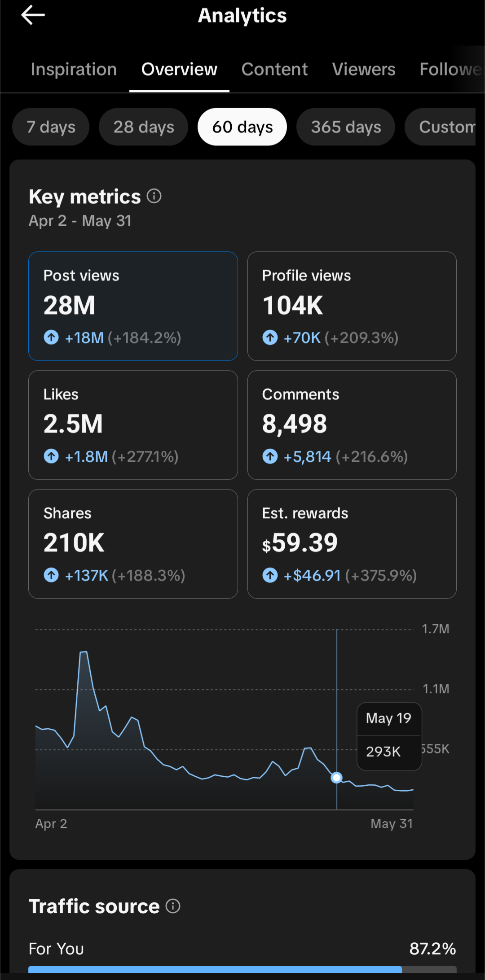
Task: Click the For You traffic progress bar
Action: click(x=242, y=970)
